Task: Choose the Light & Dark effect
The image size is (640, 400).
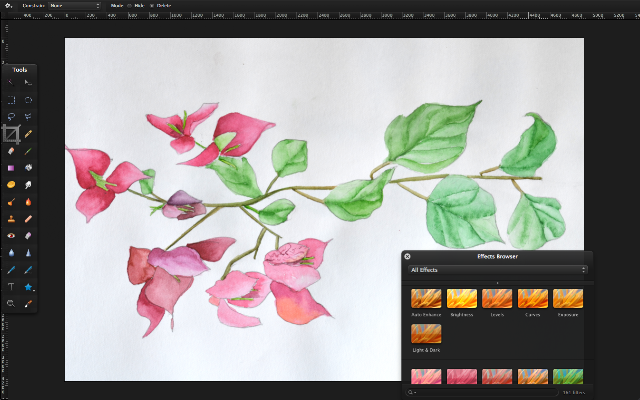Action: tap(426, 334)
